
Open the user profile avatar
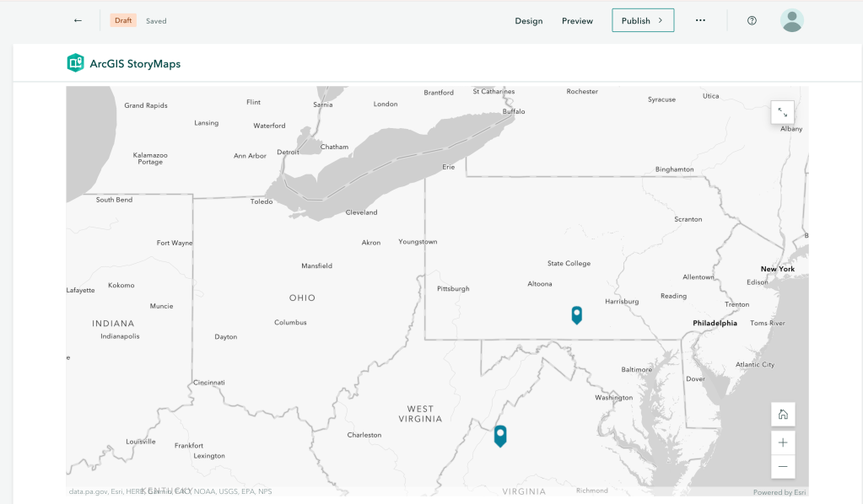791,21
